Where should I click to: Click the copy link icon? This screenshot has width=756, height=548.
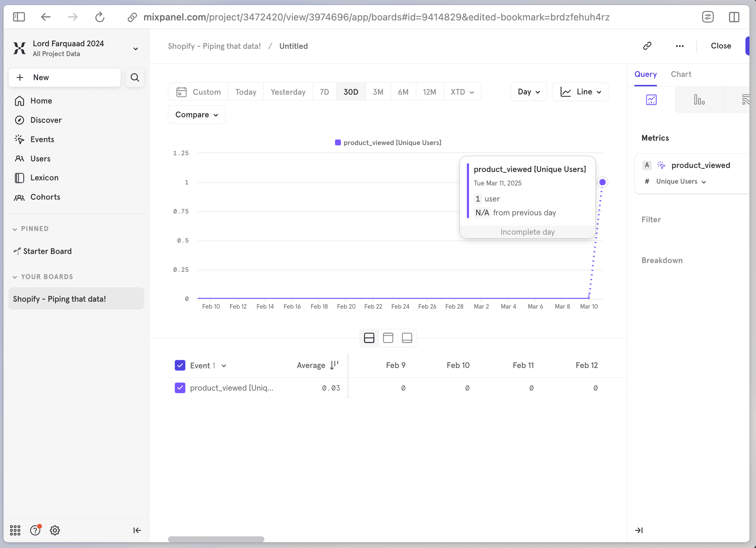(647, 46)
